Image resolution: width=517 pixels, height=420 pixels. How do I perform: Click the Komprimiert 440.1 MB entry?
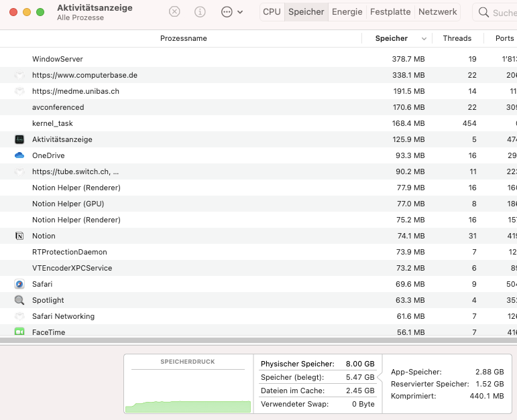pyautogui.click(x=447, y=396)
